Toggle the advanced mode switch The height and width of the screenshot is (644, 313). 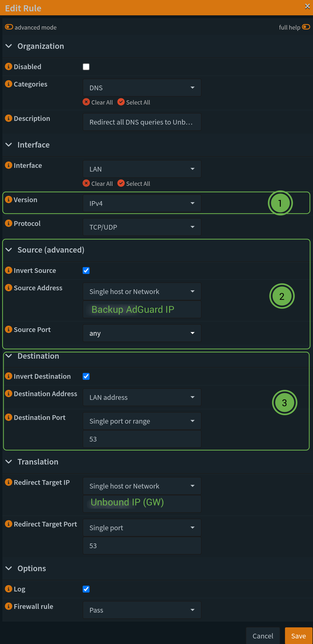click(9, 27)
